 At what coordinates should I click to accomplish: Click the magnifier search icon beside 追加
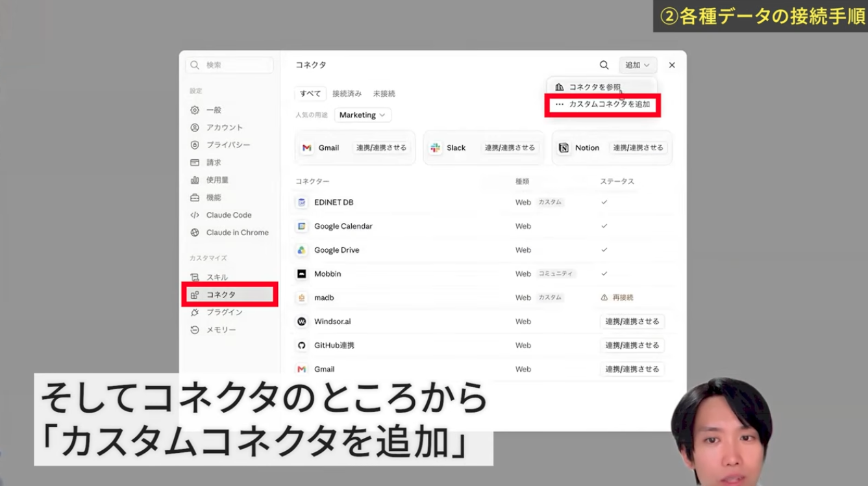tap(604, 65)
